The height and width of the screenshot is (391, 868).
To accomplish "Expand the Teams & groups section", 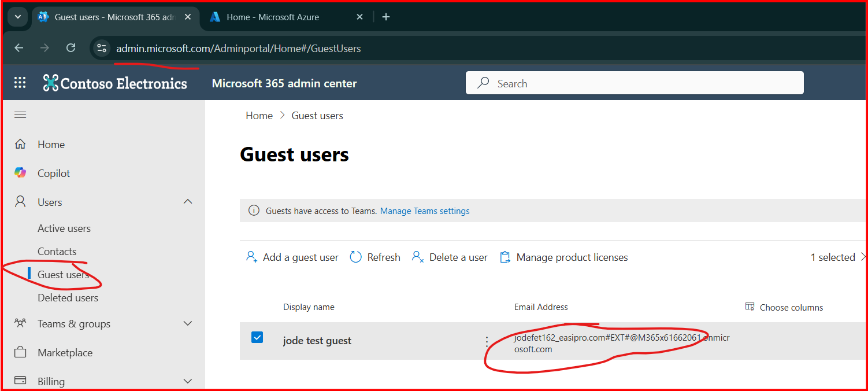I will point(188,323).
